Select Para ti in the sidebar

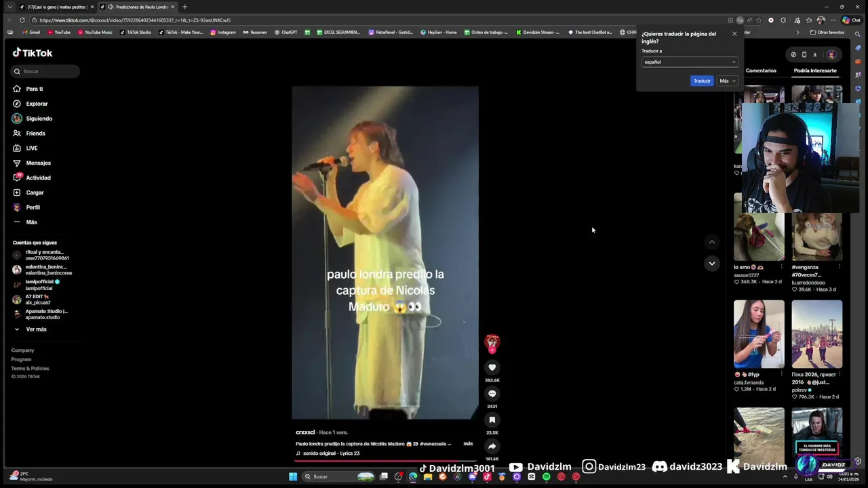point(28,89)
